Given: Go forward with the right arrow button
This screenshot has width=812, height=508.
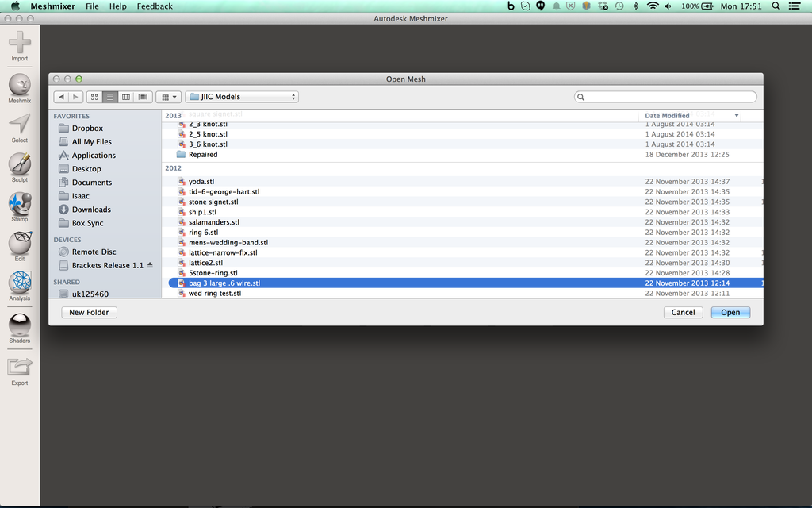Looking at the screenshot, I should point(75,97).
